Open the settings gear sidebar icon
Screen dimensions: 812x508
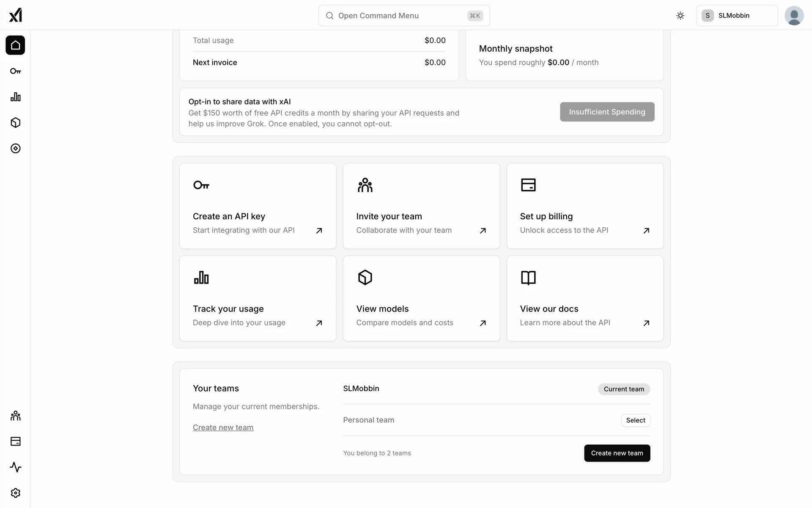point(15,493)
